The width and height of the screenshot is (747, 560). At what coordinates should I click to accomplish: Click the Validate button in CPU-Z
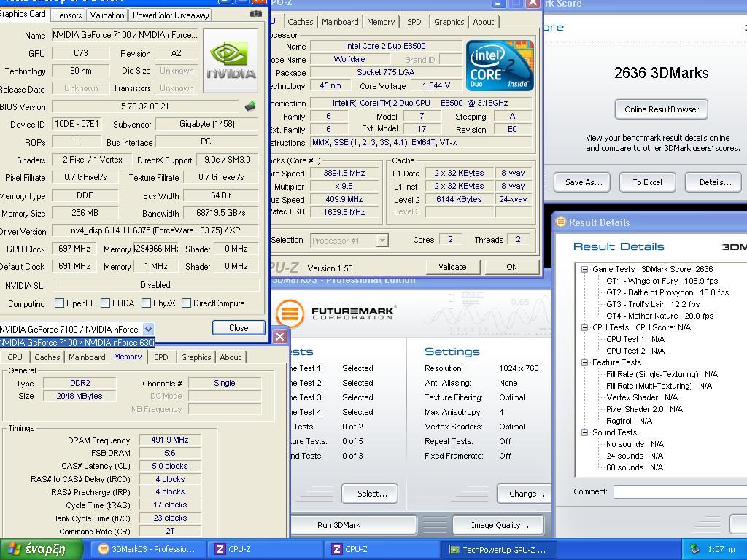[452, 267]
